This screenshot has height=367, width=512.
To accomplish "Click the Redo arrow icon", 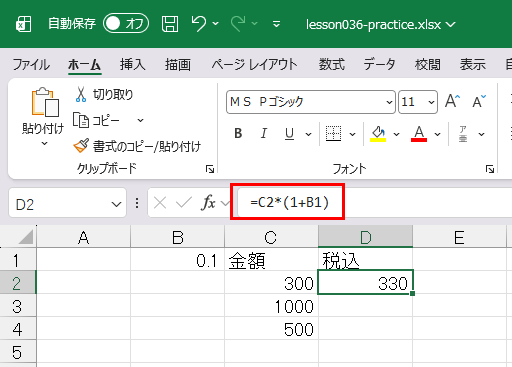I will point(238,24).
